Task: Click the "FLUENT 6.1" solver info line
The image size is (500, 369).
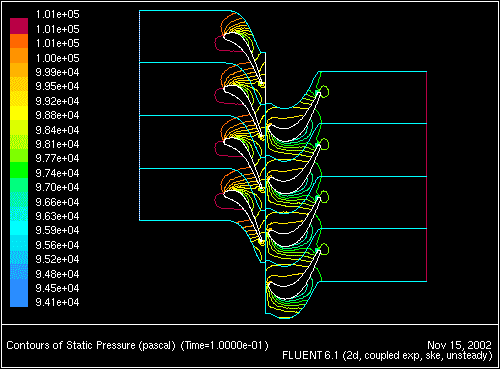Action: click(x=387, y=356)
